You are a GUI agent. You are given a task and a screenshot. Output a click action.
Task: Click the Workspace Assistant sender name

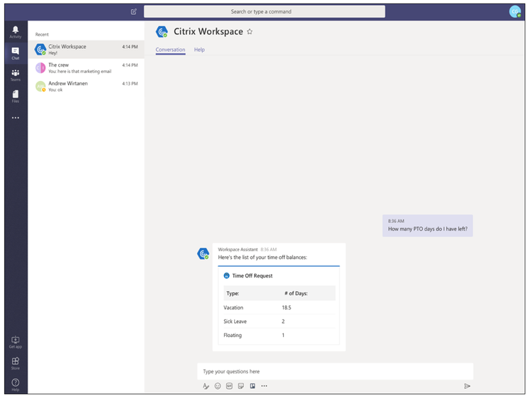238,250
